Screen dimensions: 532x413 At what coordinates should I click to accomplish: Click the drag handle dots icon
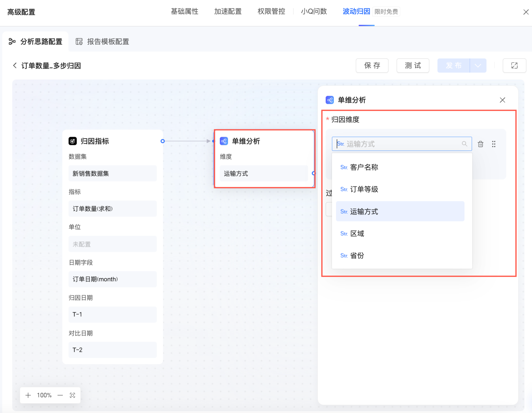494,144
